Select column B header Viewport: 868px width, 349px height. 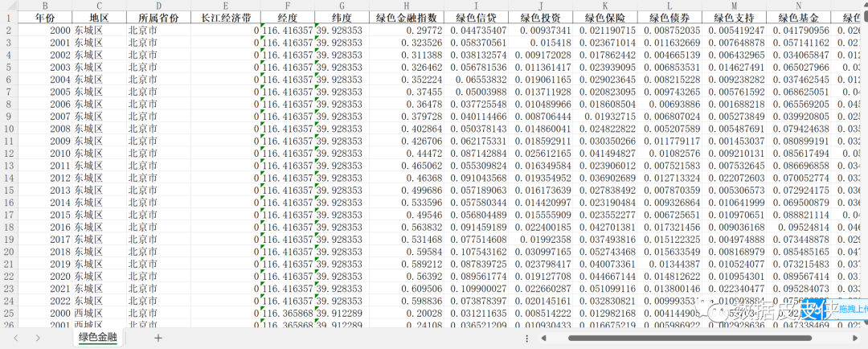tap(45, 5)
